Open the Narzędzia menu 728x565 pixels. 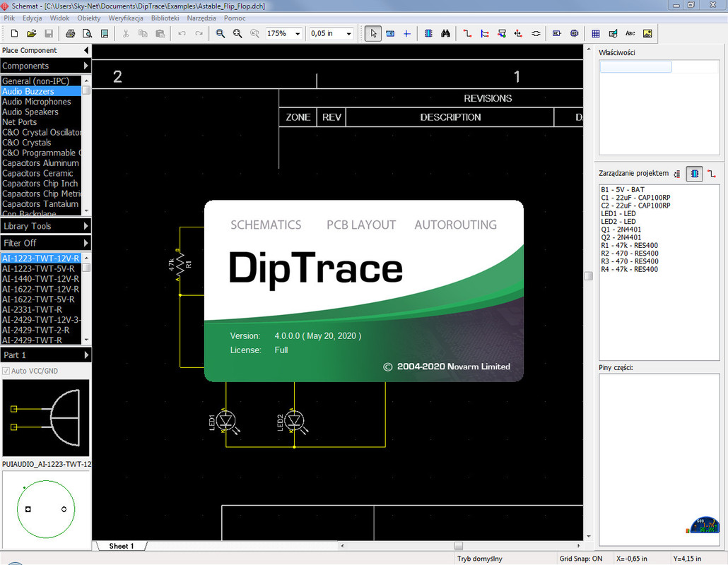tap(201, 18)
